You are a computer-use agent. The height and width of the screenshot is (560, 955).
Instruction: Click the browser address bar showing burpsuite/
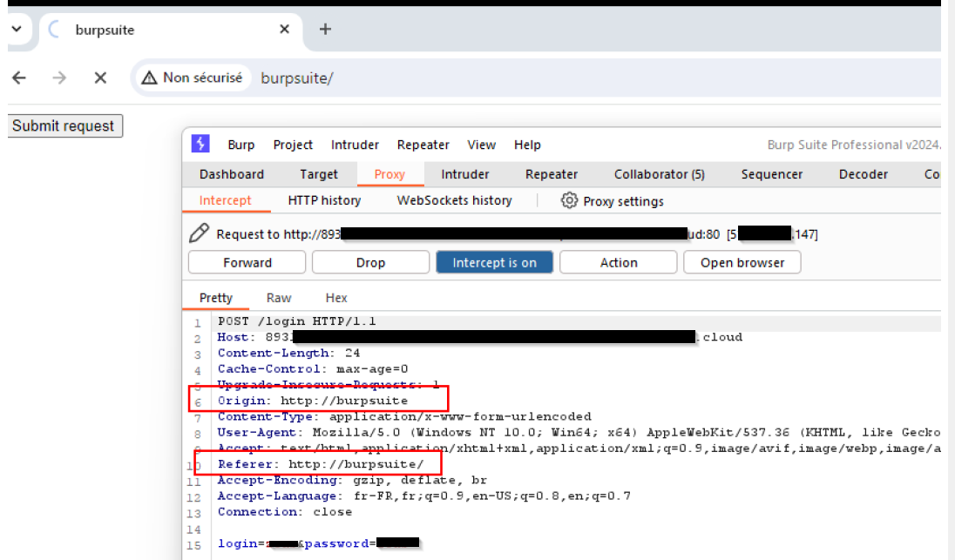click(536, 78)
